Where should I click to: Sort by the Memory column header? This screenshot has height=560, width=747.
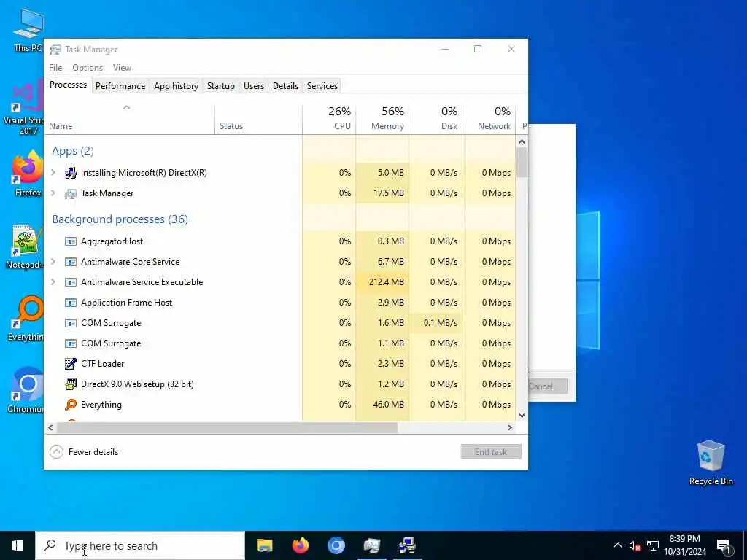382,119
